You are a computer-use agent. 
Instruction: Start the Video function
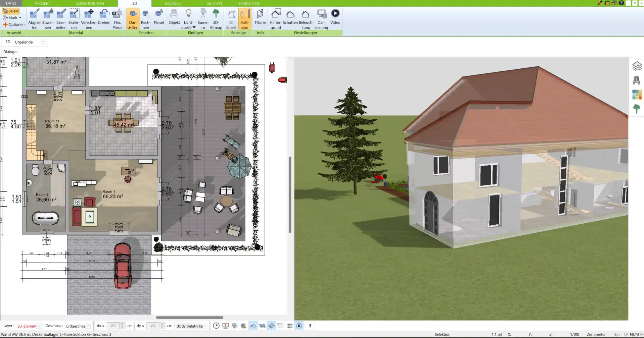point(335,17)
